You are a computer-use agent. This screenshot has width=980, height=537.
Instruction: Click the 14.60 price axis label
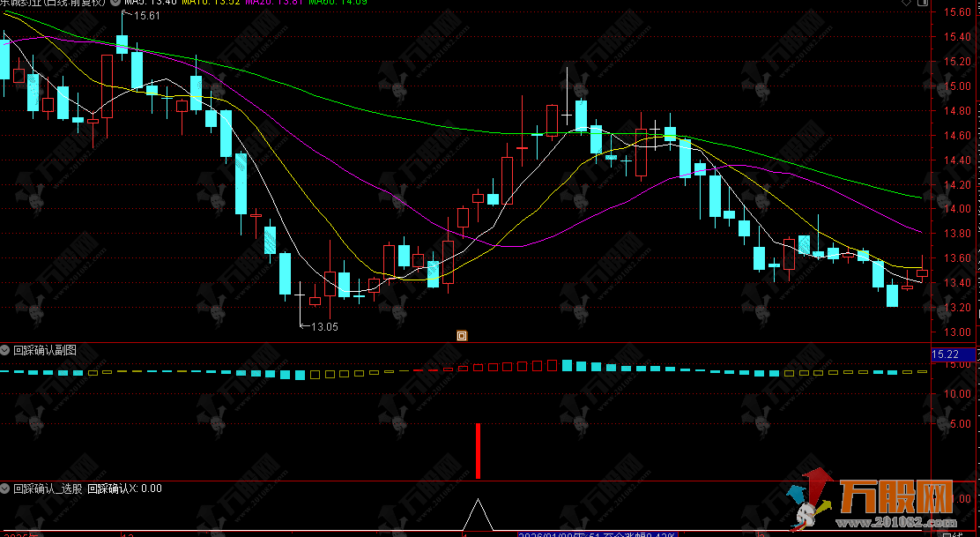click(x=957, y=136)
